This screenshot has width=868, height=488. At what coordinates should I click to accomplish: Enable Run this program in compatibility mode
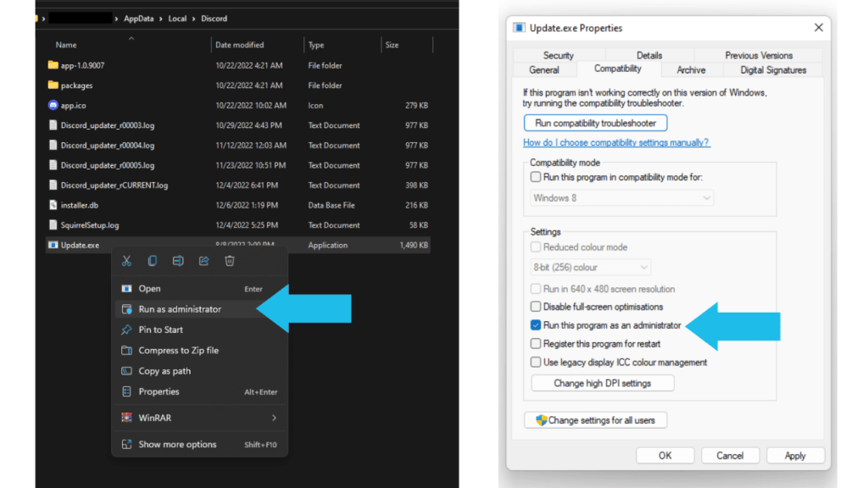(536, 177)
